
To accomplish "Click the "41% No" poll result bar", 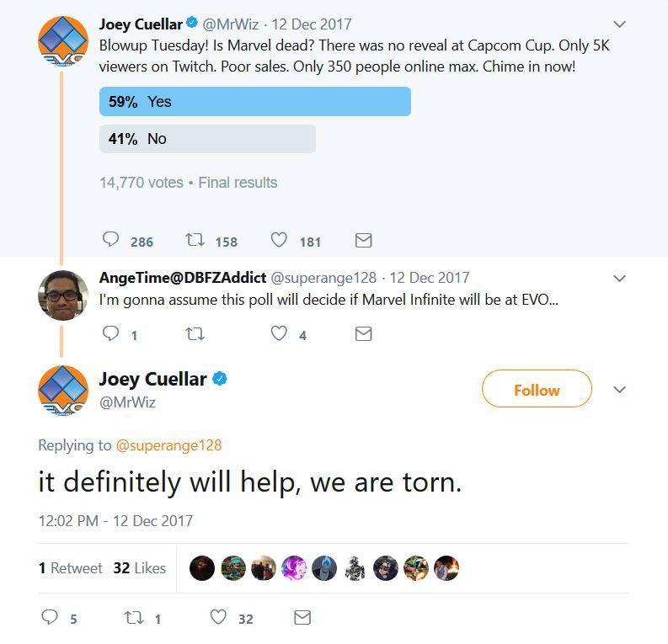I will 207,139.
